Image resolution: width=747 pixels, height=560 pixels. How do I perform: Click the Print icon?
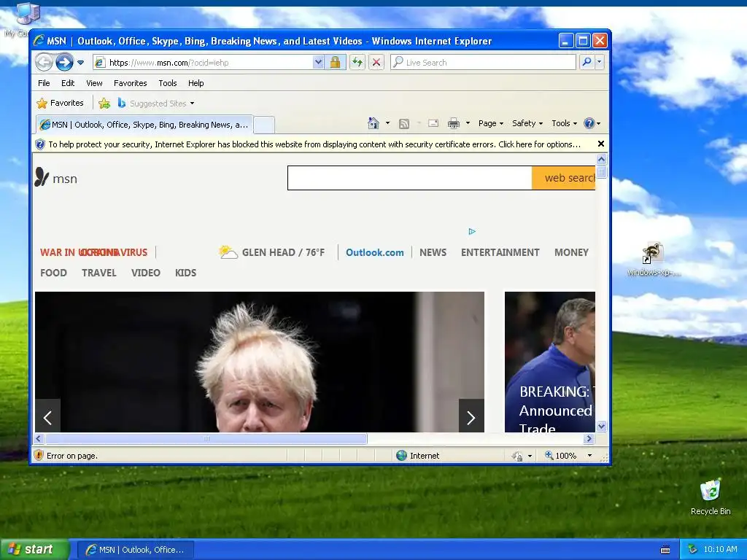(x=454, y=124)
